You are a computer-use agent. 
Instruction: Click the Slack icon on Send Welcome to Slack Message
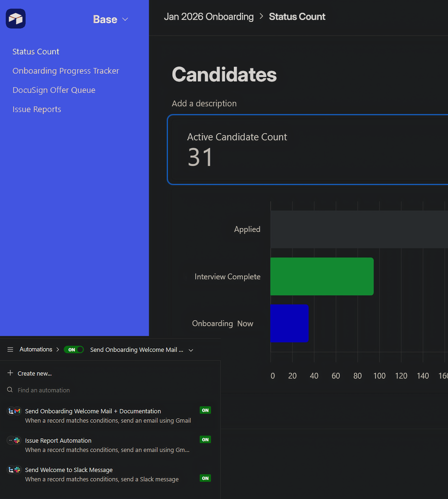point(17,470)
